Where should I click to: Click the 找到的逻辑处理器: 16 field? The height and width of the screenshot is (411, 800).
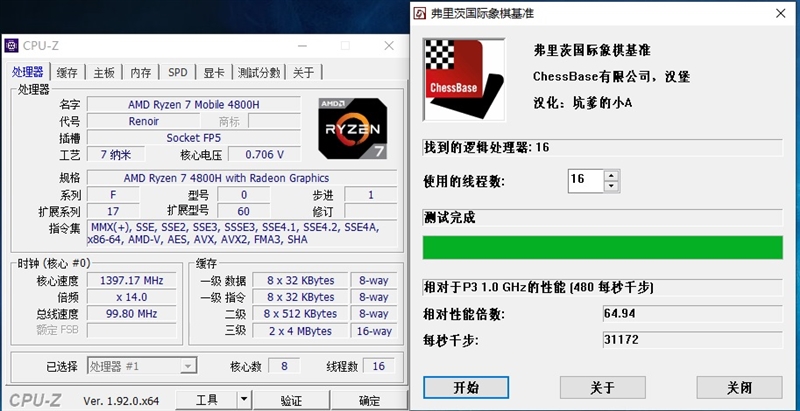tap(603, 147)
